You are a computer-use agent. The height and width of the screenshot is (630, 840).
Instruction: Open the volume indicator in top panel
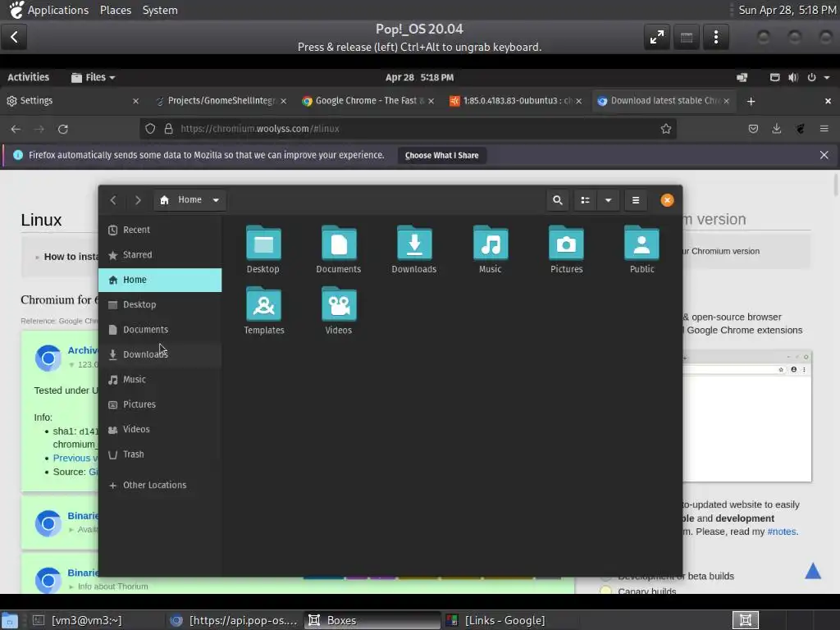793,78
